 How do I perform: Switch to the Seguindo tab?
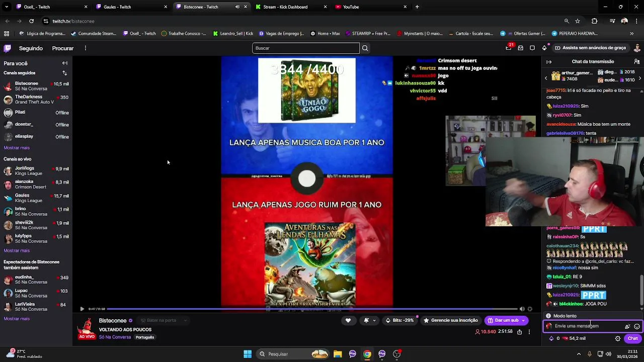coord(31,48)
